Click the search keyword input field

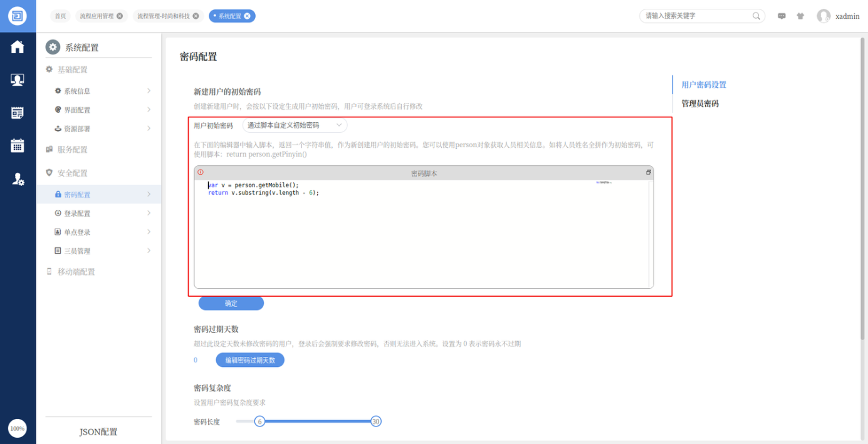[696, 16]
